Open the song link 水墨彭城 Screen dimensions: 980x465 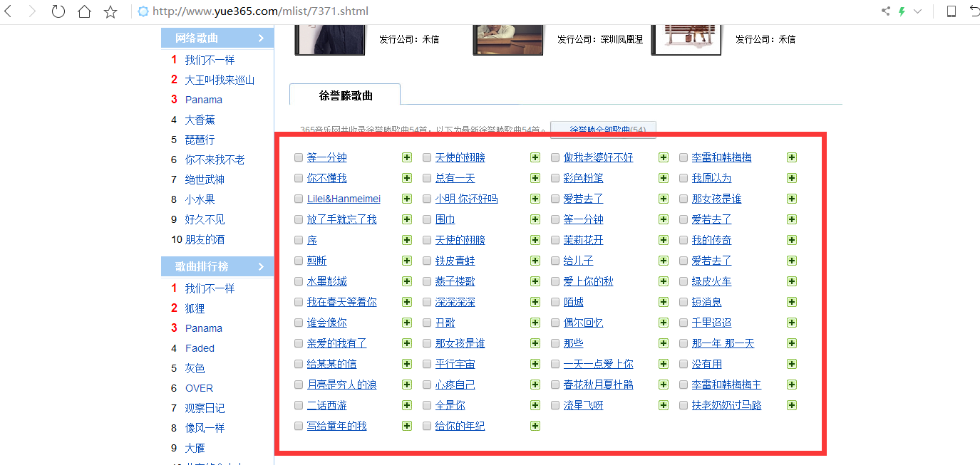[326, 281]
